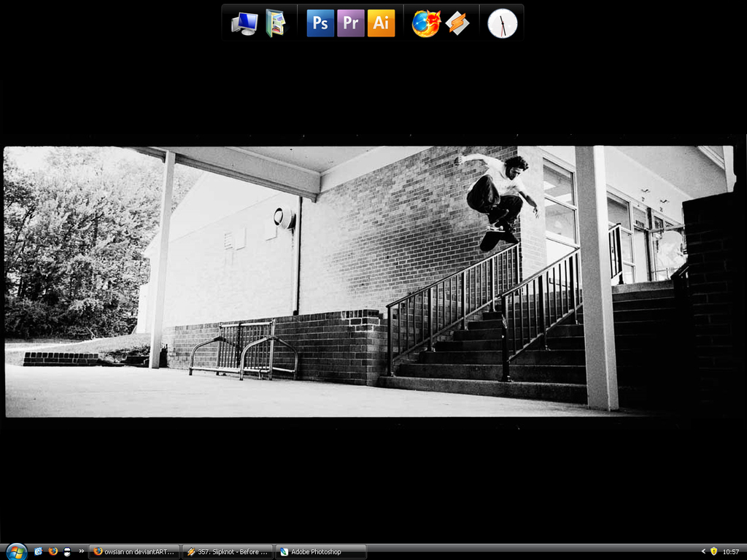Image resolution: width=747 pixels, height=560 pixels.
Task: Switch to the Slipknot Winamp task
Action: click(x=228, y=552)
